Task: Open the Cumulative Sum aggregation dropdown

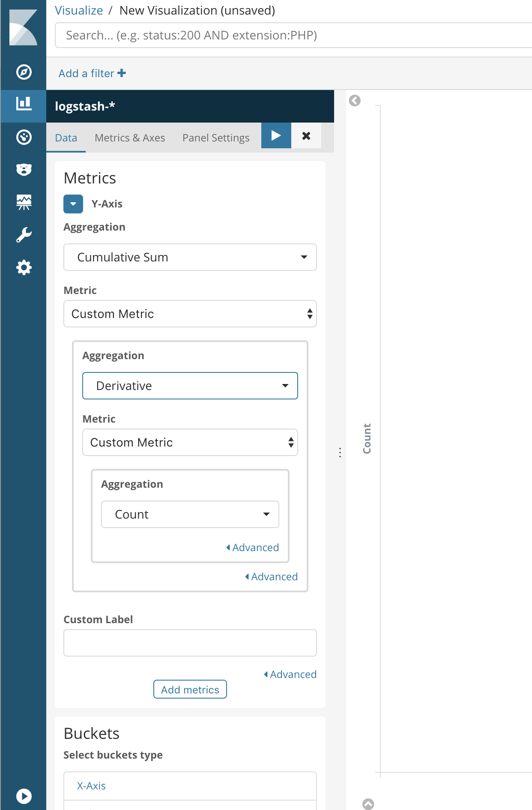Action: click(x=190, y=257)
